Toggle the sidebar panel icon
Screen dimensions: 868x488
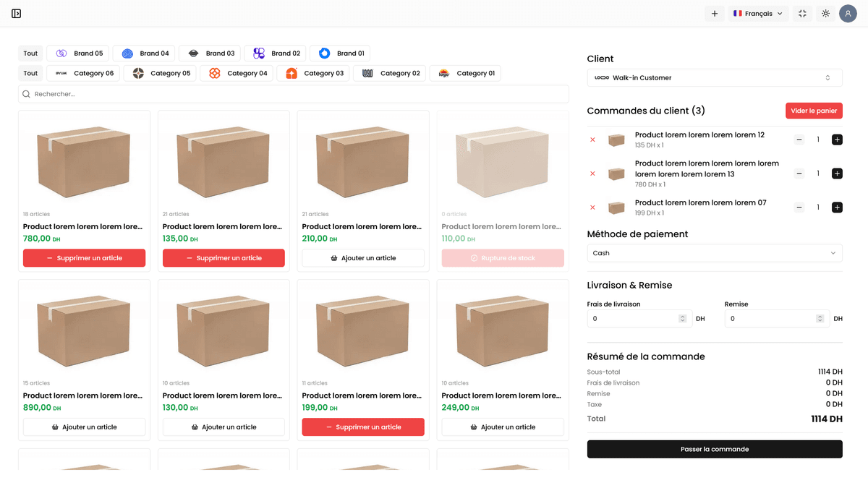[x=17, y=13]
